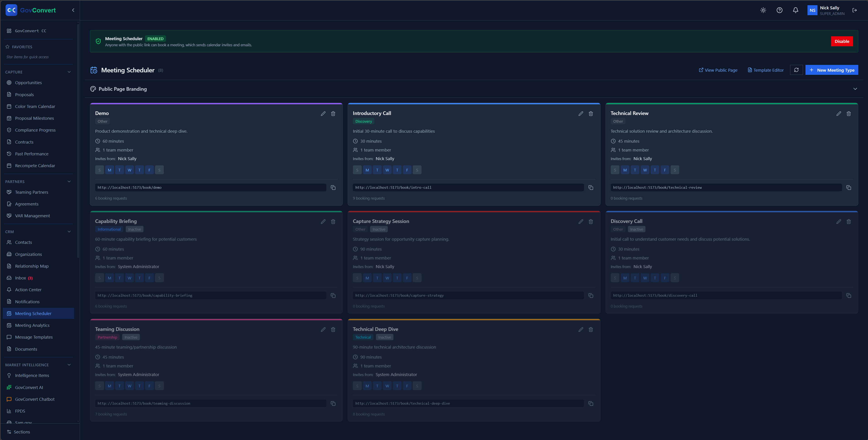Image resolution: width=868 pixels, height=440 pixels.
Task: Collapse the PARTNERS sidebar group
Action: (x=69, y=181)
